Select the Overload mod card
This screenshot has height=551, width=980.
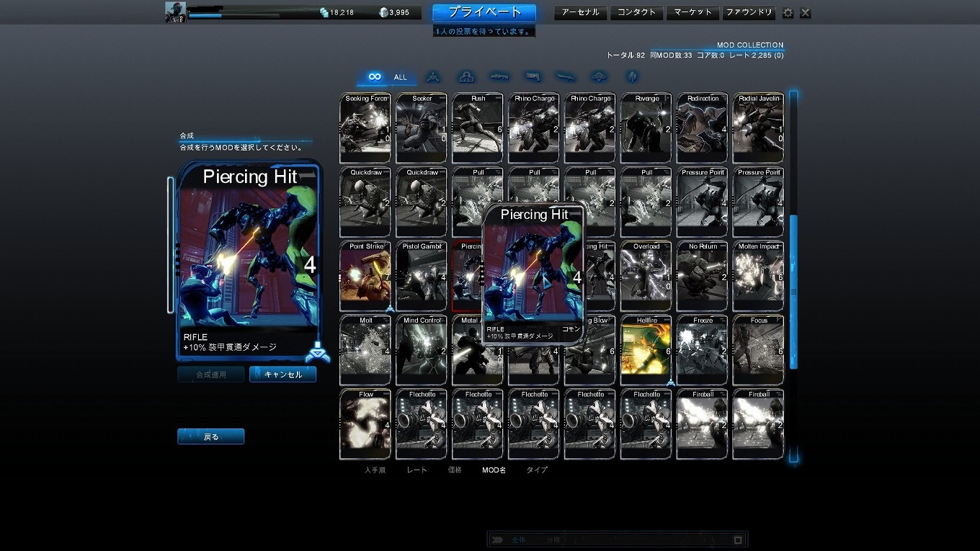[x=646, y=276]
